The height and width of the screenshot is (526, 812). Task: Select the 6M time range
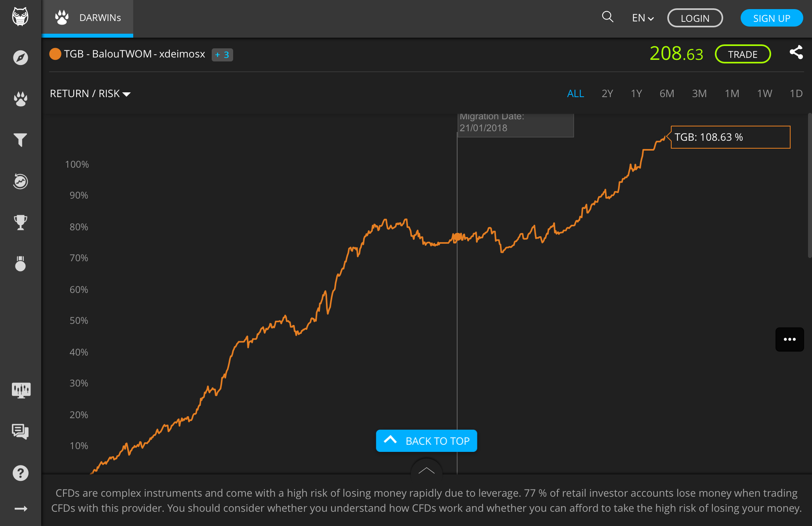click(667, 94)
